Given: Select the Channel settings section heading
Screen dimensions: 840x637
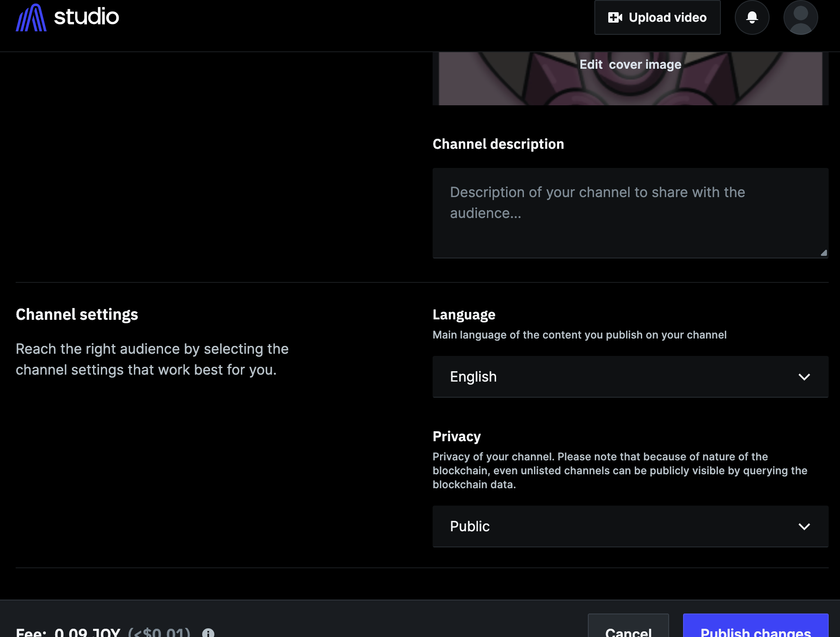Looking at the screenshot, I should pos(77,314).
